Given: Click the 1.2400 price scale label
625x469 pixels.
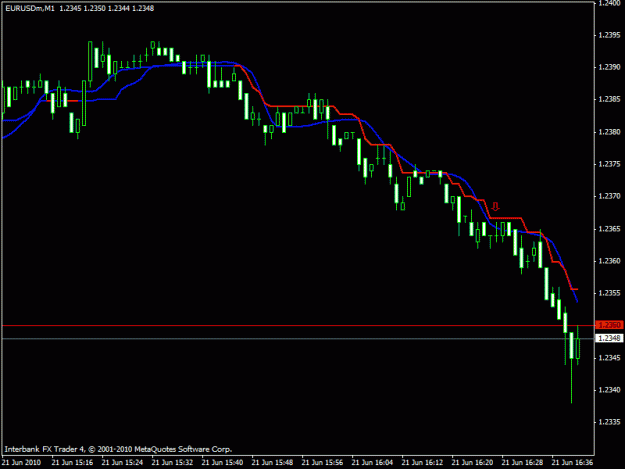Looking at the screenshot, I should point(609,3).
